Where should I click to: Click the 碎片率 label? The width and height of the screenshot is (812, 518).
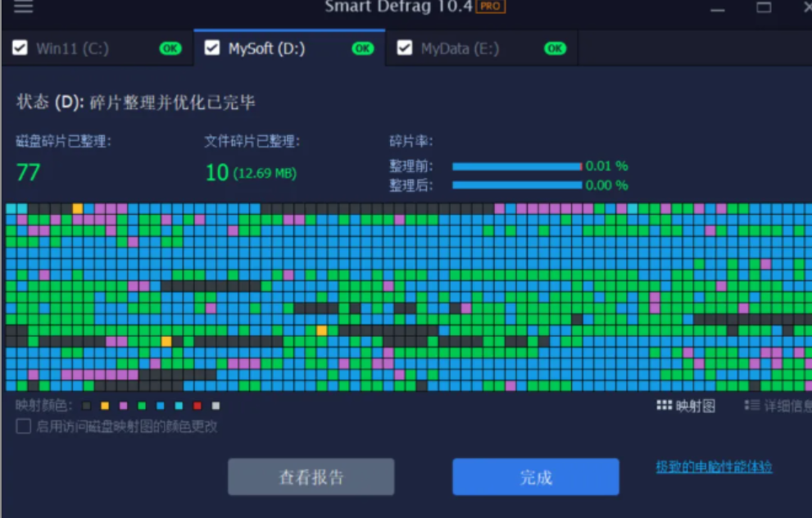pos(411,141)
